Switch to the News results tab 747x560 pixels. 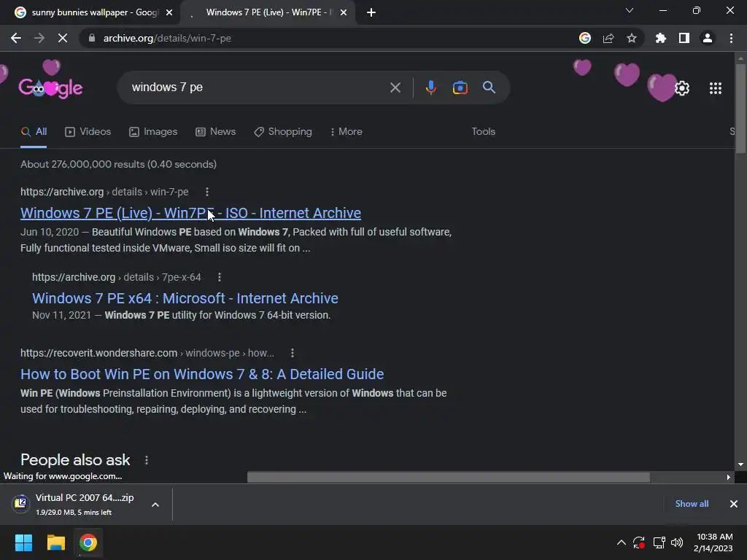(215, 131)
